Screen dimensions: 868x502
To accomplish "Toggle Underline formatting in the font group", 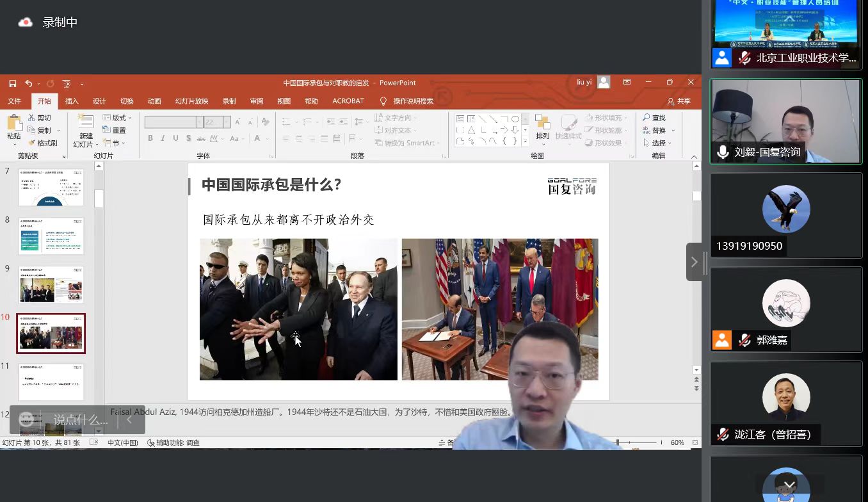I will coord(176,138).
